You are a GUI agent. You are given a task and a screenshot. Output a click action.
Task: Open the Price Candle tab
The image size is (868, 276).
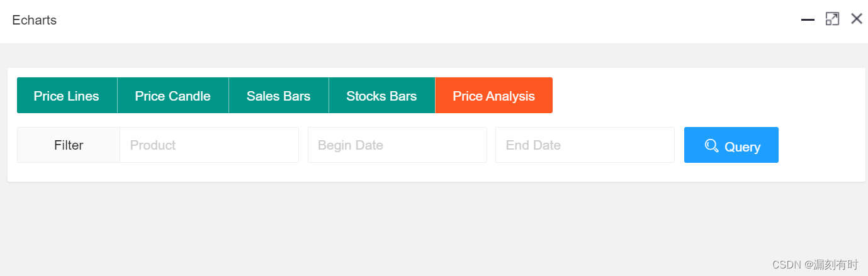click(173, 96)
